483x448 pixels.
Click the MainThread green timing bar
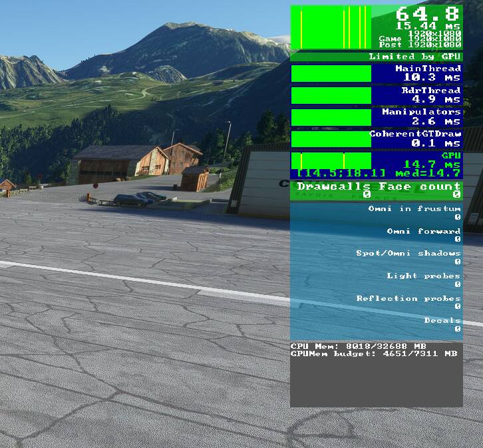pyautogui.click(x=331, y=73)
